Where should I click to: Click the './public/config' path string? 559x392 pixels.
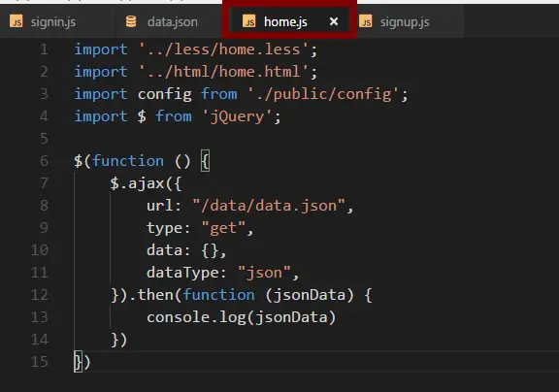point(323,94)
